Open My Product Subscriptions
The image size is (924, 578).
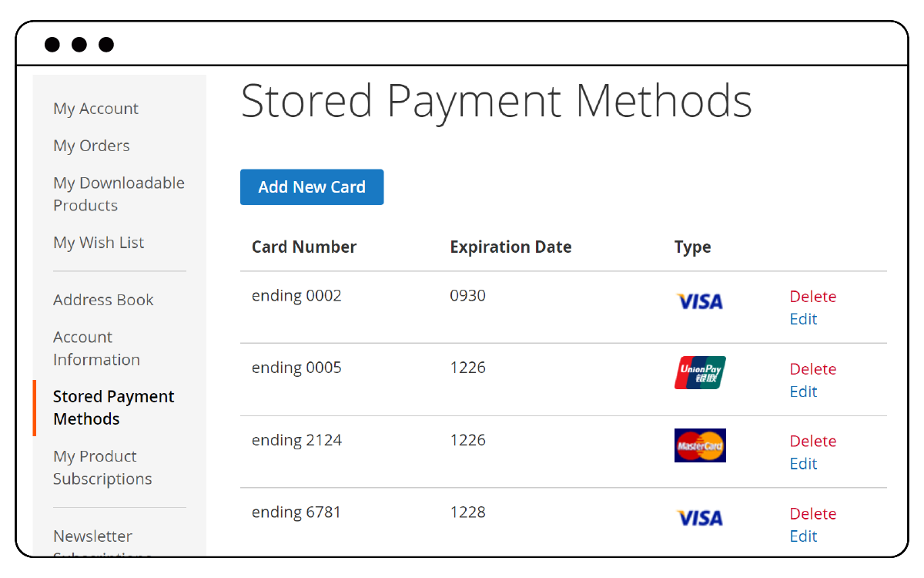[x=102, y=468]
